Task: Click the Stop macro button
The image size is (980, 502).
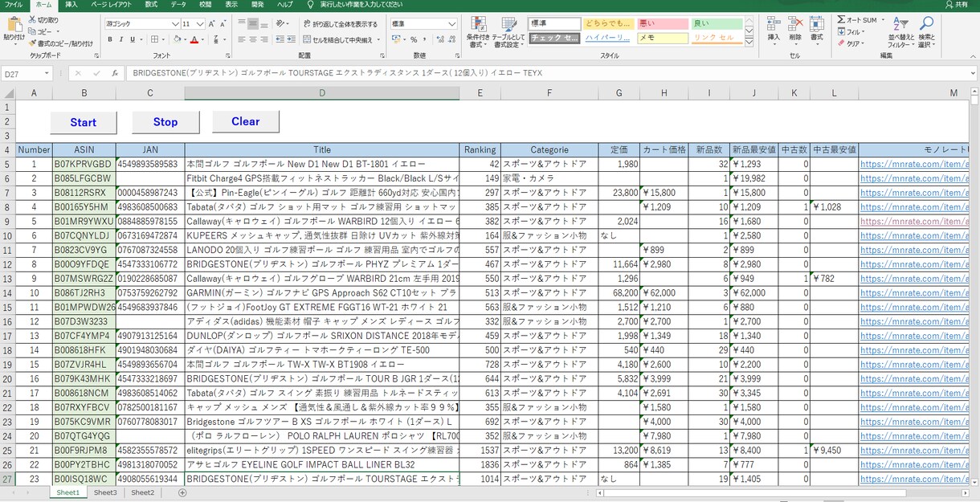Action: click(x=165, y=122)
